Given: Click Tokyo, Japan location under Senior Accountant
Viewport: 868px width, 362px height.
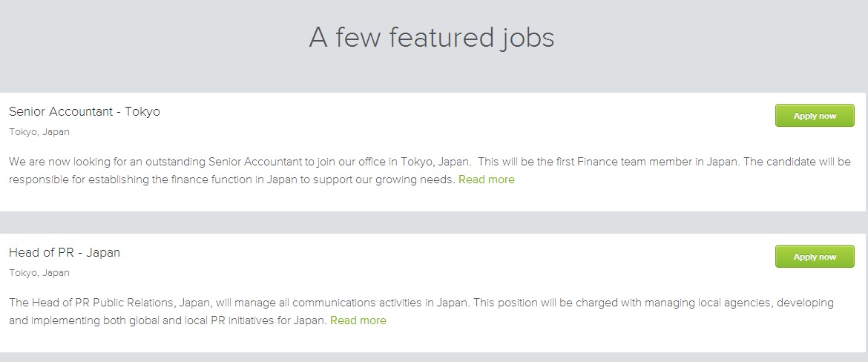Looking at the screenshot, I should [39, 132].
